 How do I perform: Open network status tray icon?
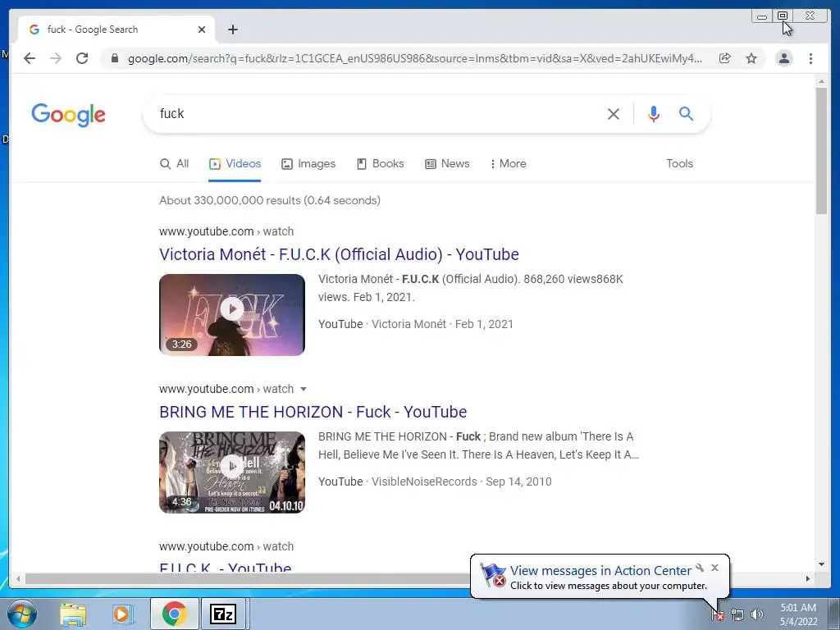click(737, 615)
